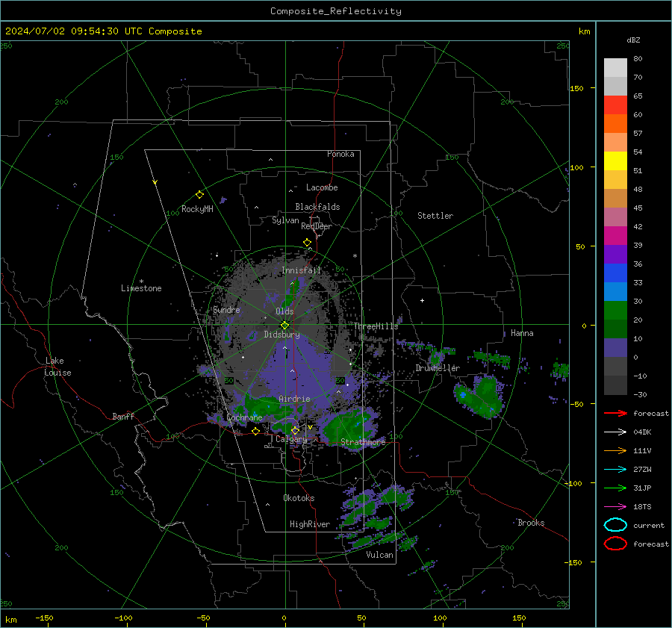This screenshot has height=628, width=672.
Task: Click the yellow radar-site diamond between Olds and Didsbury
Action: click(x=284, y=326)
